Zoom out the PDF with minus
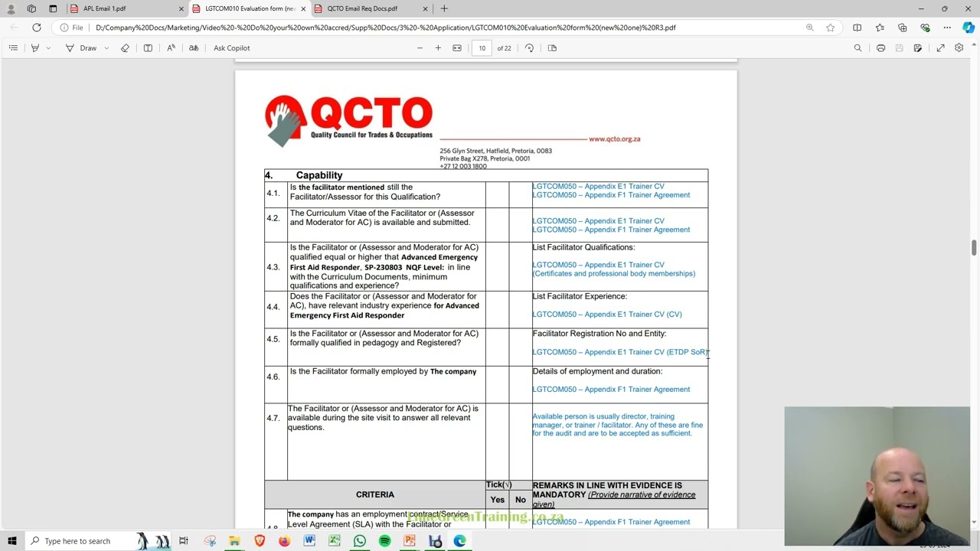Viewport: 980px width, 551px height. [420, 47]
